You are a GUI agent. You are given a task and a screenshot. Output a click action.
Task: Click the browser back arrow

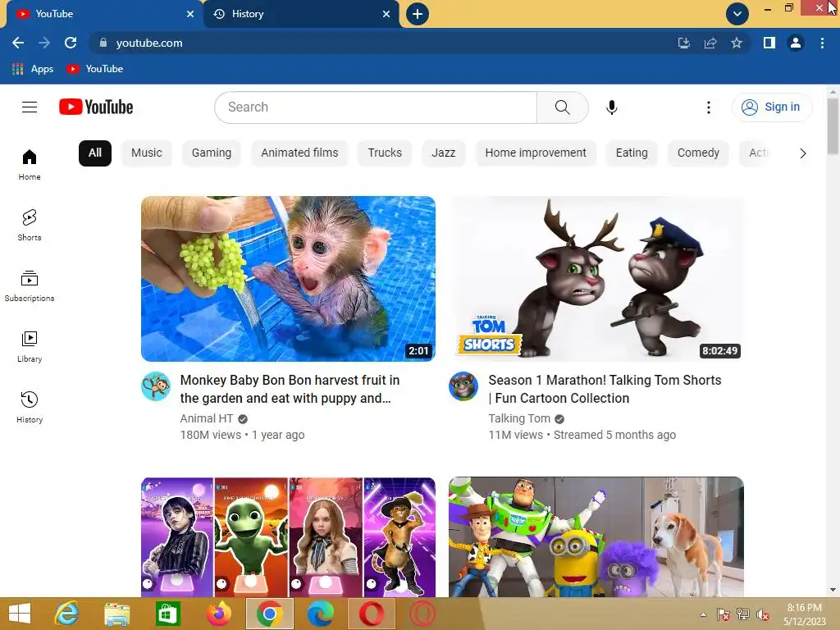[18, 43]
